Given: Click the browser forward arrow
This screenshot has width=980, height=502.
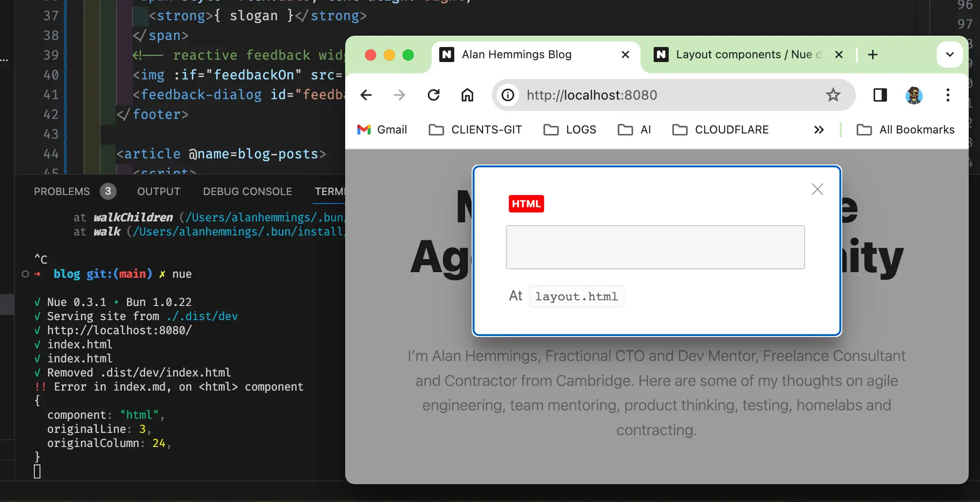Looking at the screenshot, I should coord(399,95).
